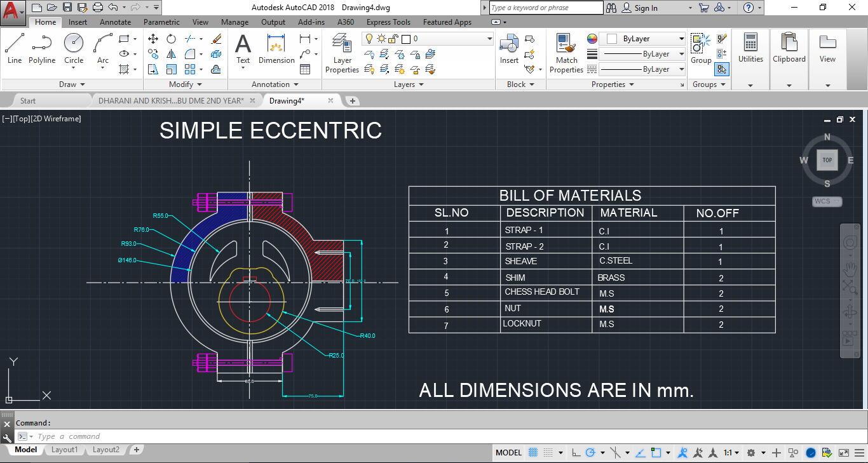Toggle grid display in status bar
This screenshot has width=868, height=463.
click(534, 453)
